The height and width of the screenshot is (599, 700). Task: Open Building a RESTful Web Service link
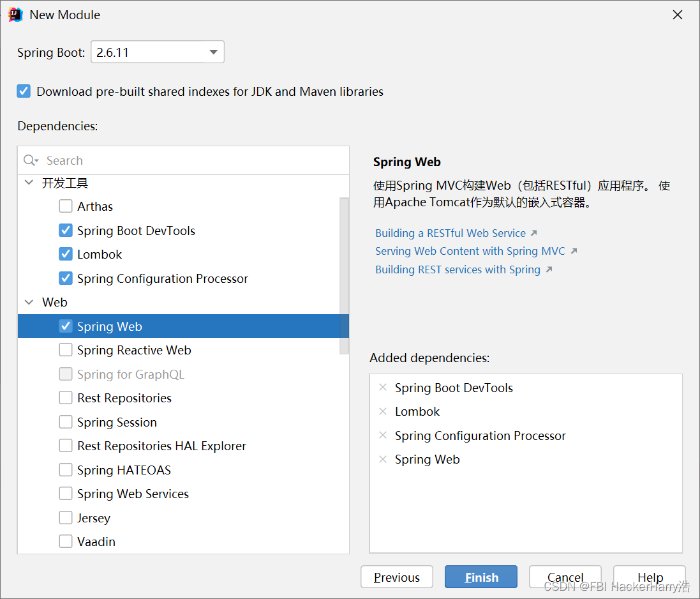pyautogui.click(x=451, y=233)
